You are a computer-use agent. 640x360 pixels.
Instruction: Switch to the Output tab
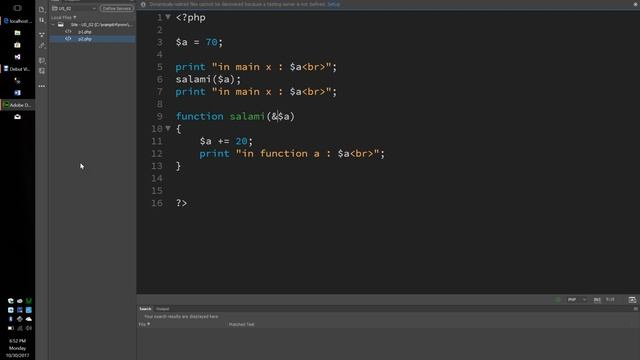(162, 309)
